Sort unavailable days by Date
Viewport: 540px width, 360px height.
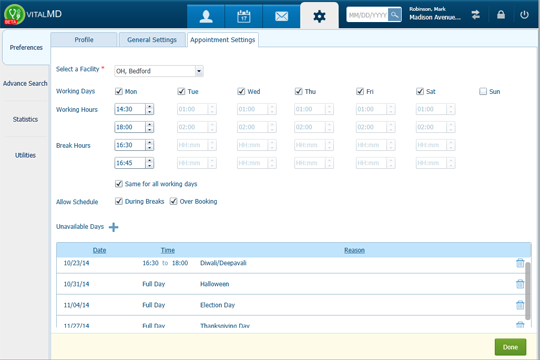(x=99, y=250)
